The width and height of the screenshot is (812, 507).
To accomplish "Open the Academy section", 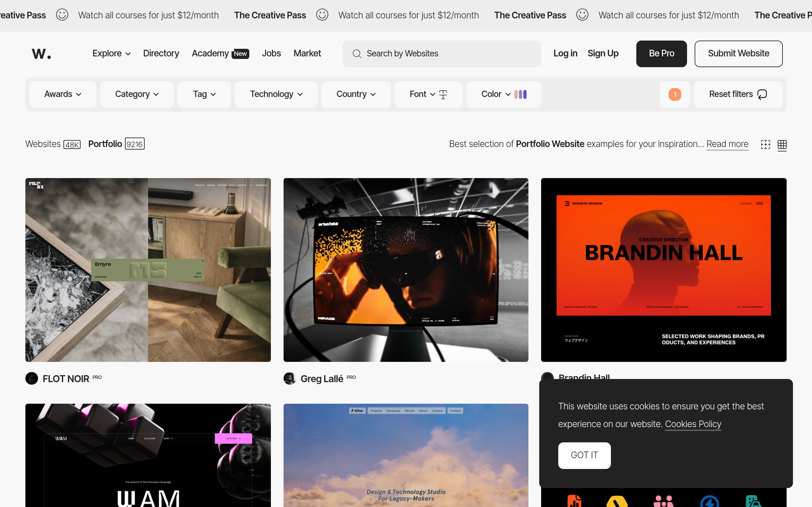I will 211,53.
